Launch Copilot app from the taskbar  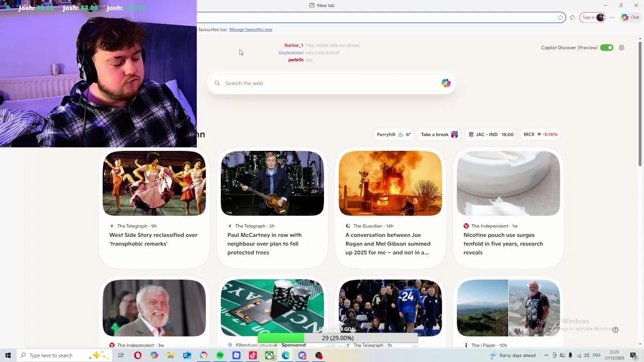(x=154, y=355)
